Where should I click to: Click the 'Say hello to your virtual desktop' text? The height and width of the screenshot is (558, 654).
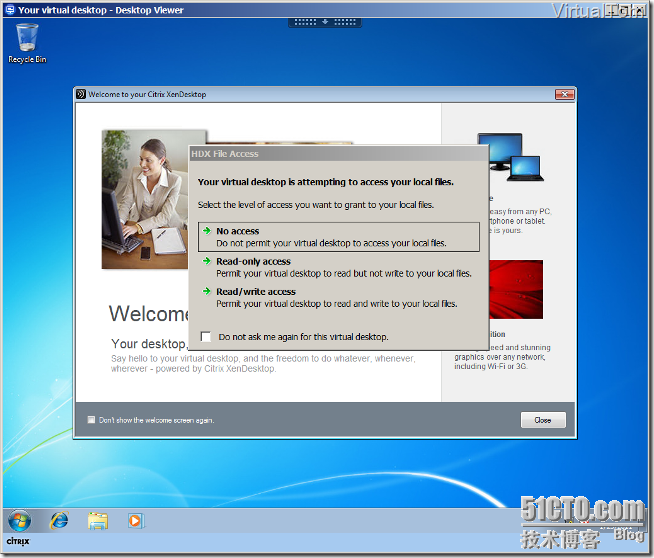tap(263, 364)
